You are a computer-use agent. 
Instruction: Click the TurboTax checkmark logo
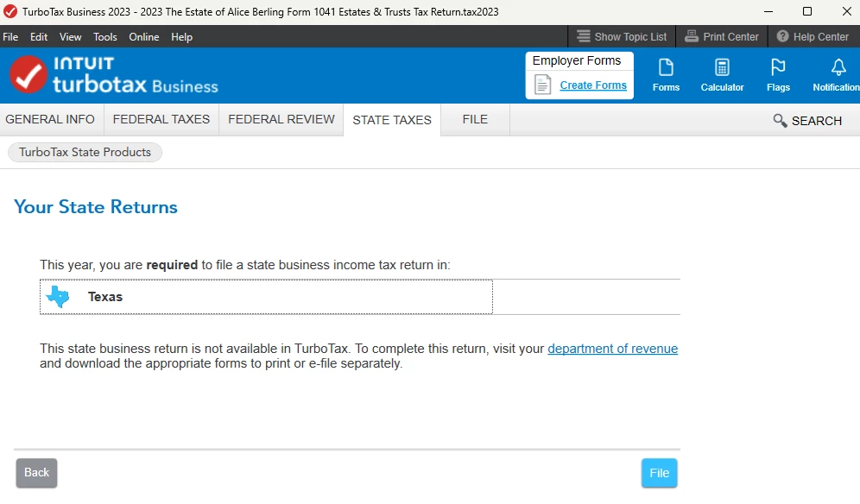[x=28, y=75]
